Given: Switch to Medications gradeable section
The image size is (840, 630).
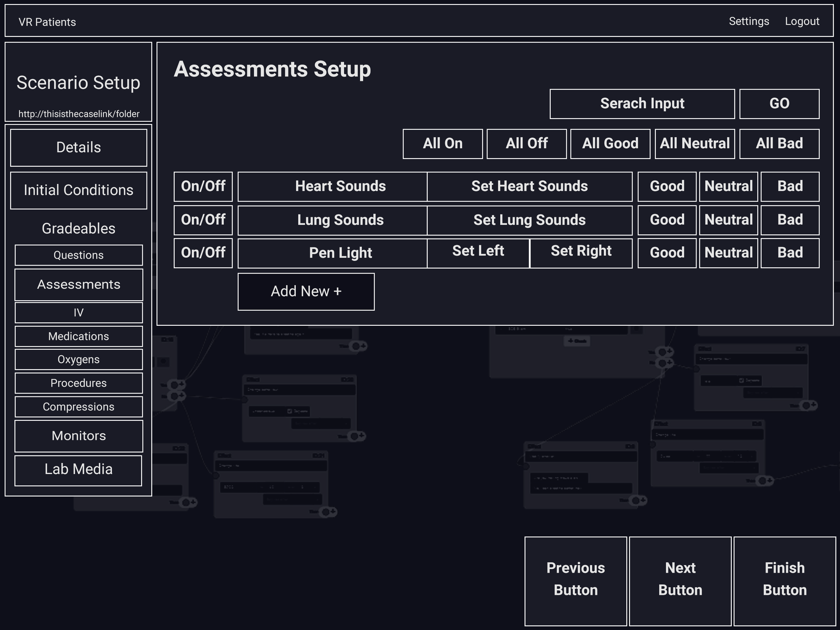Looking at the screenshot, I should [x=79, y=336].
